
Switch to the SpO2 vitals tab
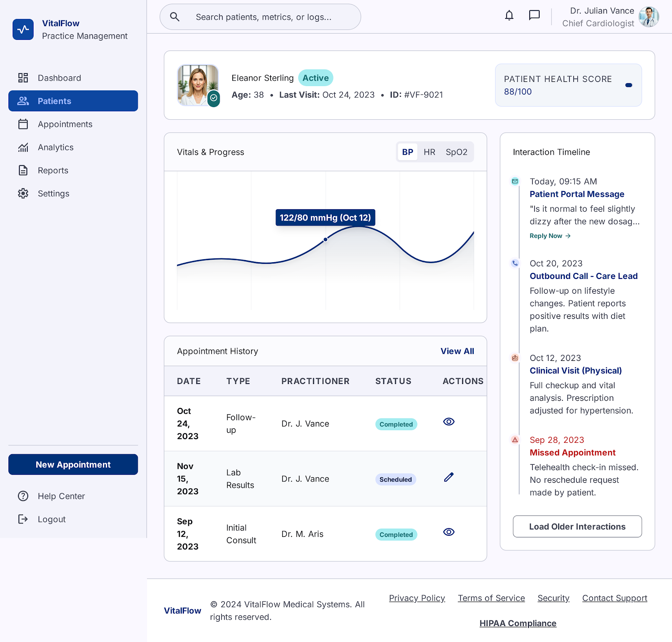click(457, 152)
